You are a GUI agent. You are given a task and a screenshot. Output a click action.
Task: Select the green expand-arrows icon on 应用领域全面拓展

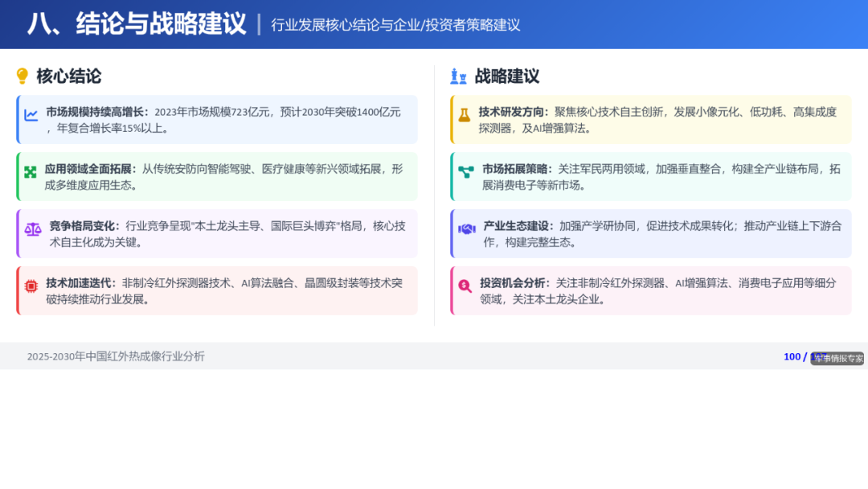coord(32,172)
